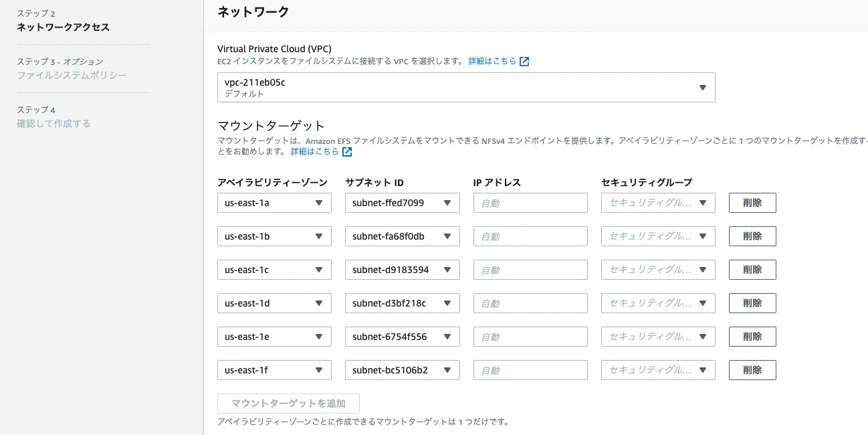The image size is (868, 435).
Task: Open the subnet-d3bf218c subnet dropdown
Action: pos(403,303)
